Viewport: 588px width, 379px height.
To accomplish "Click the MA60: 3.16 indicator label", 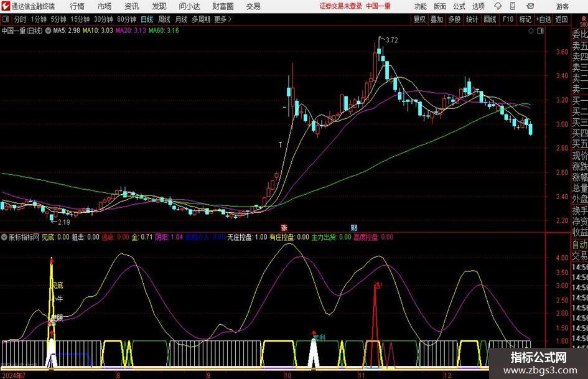I will (164, 30).
